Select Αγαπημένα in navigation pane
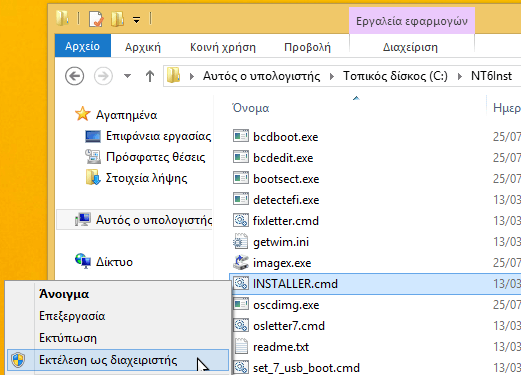This screenshot has width=521, height=375. coord(126,115)
